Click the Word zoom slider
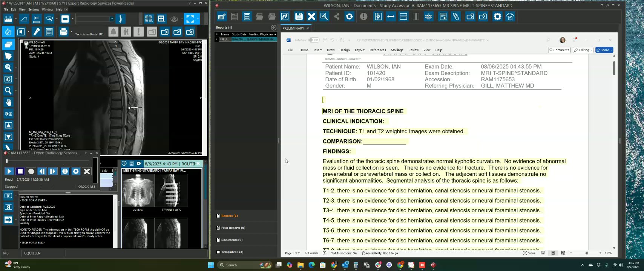Viewport: 644px width, 271px height. tap(586, 253)
